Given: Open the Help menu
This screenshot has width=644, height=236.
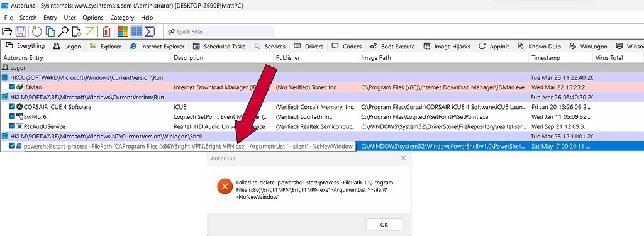Looking at the screenshot, I should 147,17.
